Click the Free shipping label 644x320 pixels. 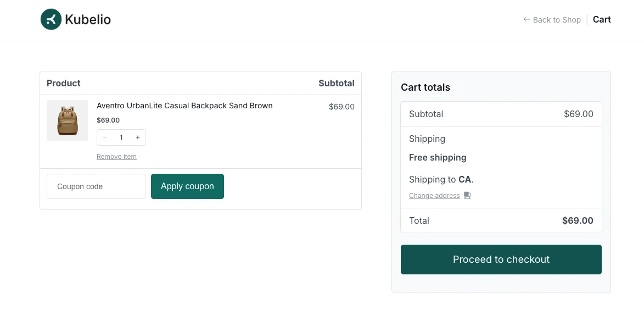pos(438,157)
